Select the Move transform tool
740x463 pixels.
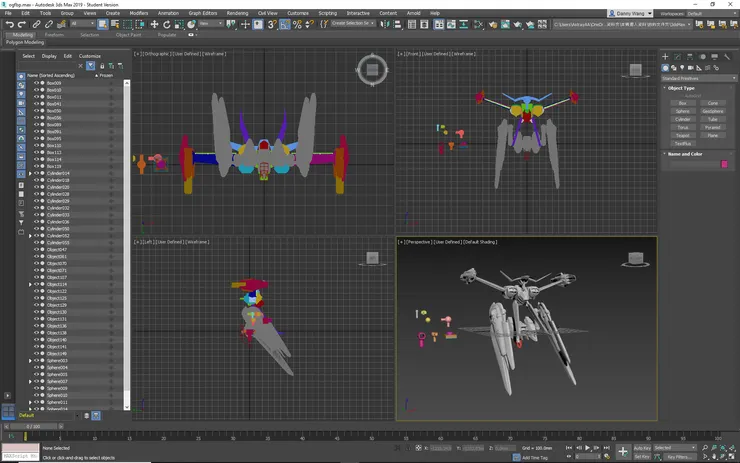[x=154, y=24]
